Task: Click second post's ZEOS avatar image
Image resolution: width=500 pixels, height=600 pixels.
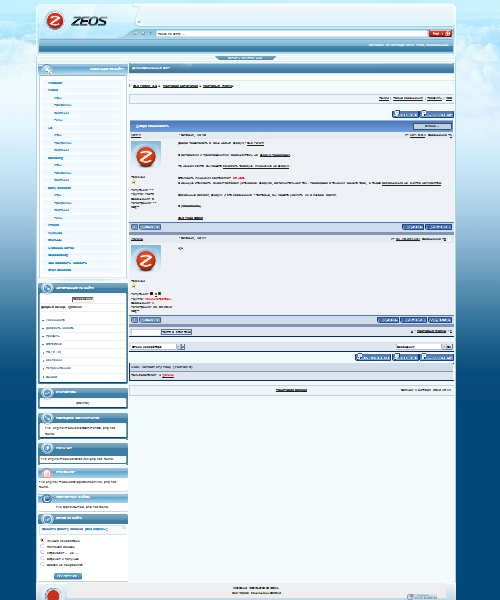Action: [x=146, y=259]
